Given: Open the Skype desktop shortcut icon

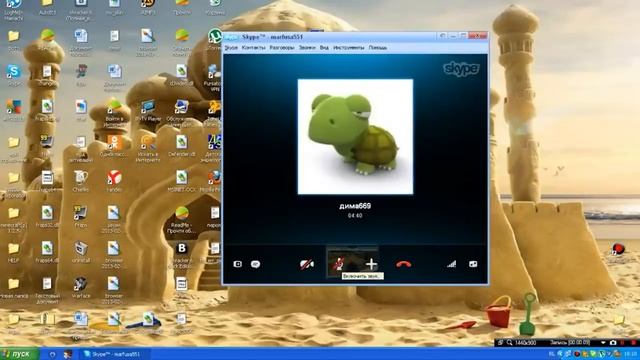Looking at the screenshot, I should tap(13, 71).
